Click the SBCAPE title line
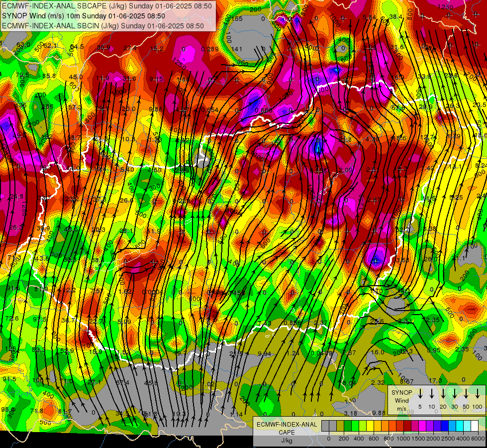 tap(107, 6)
